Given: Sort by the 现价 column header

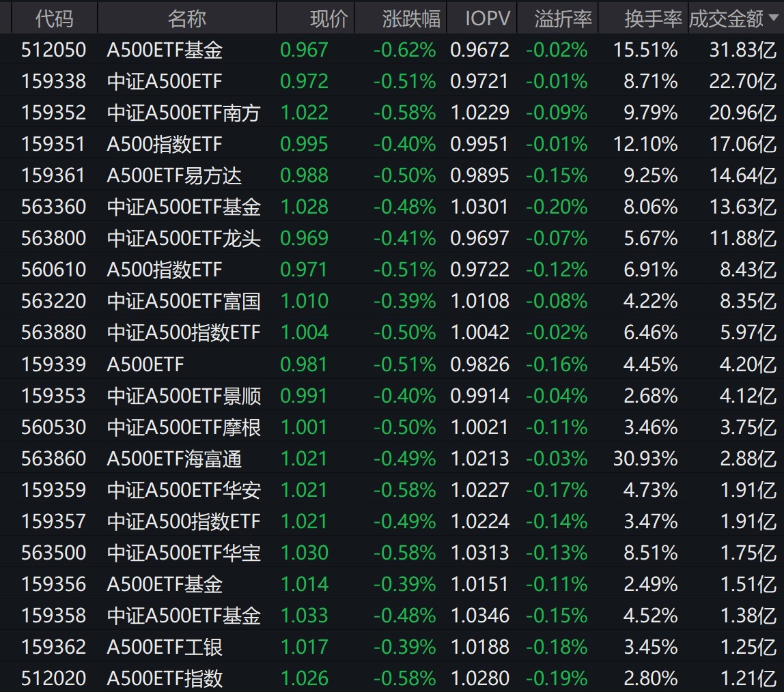Looking at the screenshot, I should click(328, 18).
